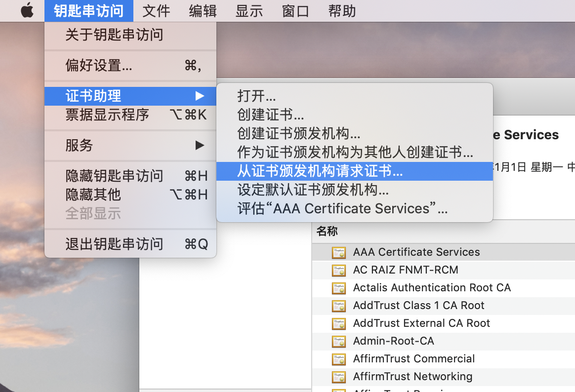Click the AddTrust Class 1 CA Root icon
Screen dimensions: 575x392
[x=339, y=305]
